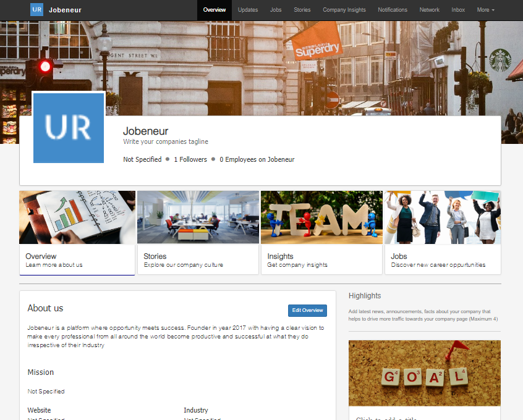This screenshot has width=523, height=420.
Task: Click the large UR company logo
Action: pos(69,128)
